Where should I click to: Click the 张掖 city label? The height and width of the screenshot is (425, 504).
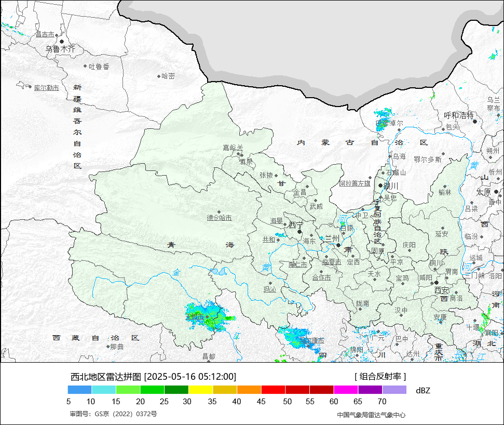266,175
